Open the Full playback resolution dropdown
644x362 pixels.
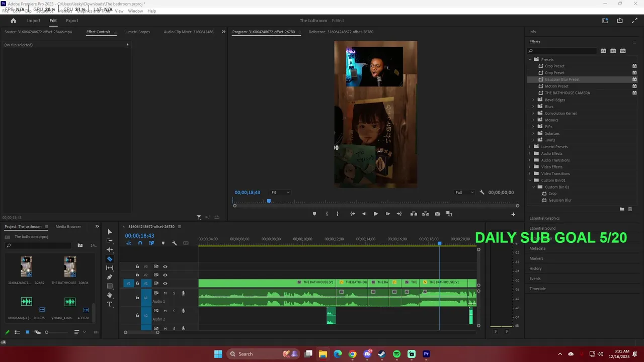464,193
